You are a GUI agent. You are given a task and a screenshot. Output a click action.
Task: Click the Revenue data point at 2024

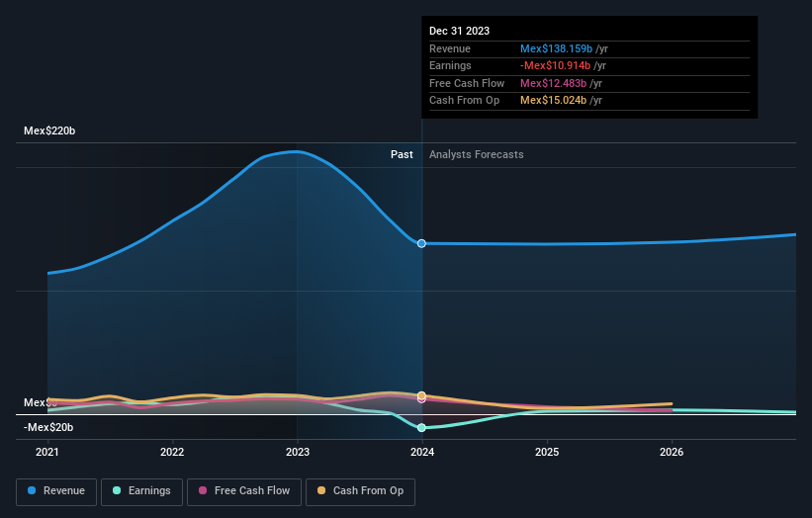coord(421,243)
